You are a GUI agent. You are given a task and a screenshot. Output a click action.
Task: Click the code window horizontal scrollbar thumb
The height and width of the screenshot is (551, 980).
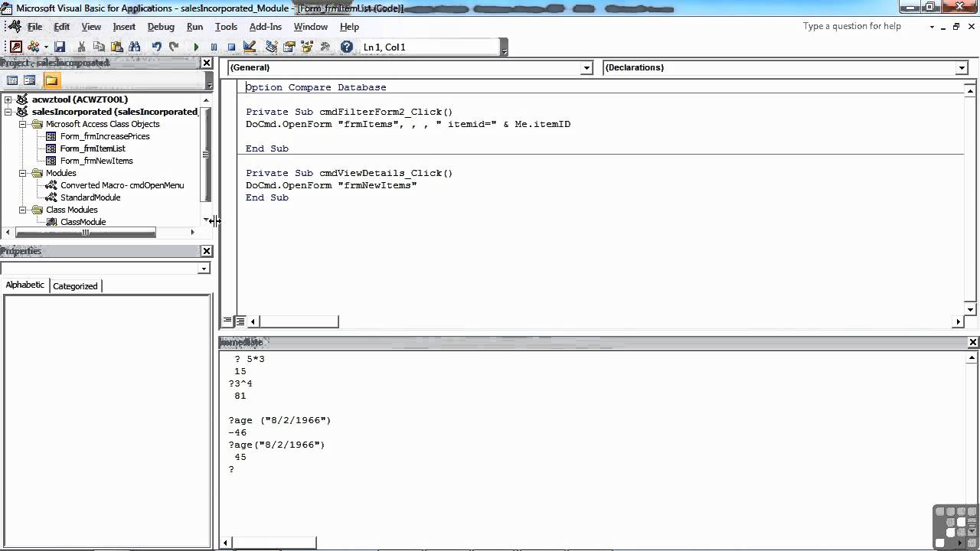[x=299, y=321]
